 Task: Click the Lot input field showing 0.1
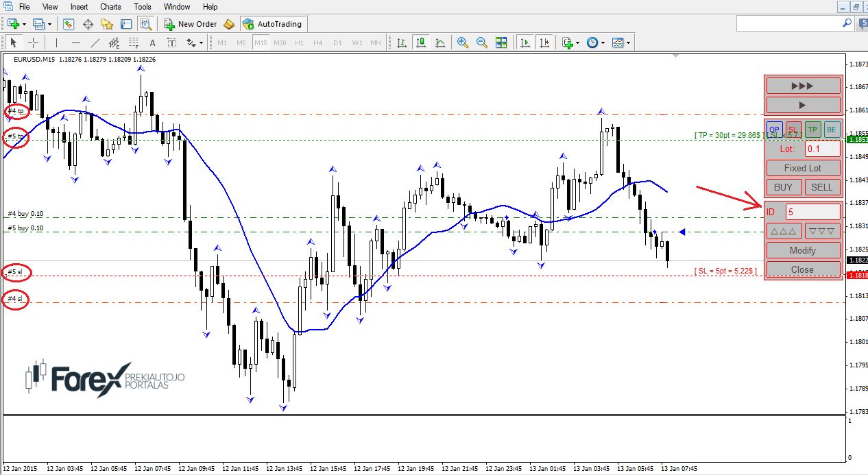(822, 149)
